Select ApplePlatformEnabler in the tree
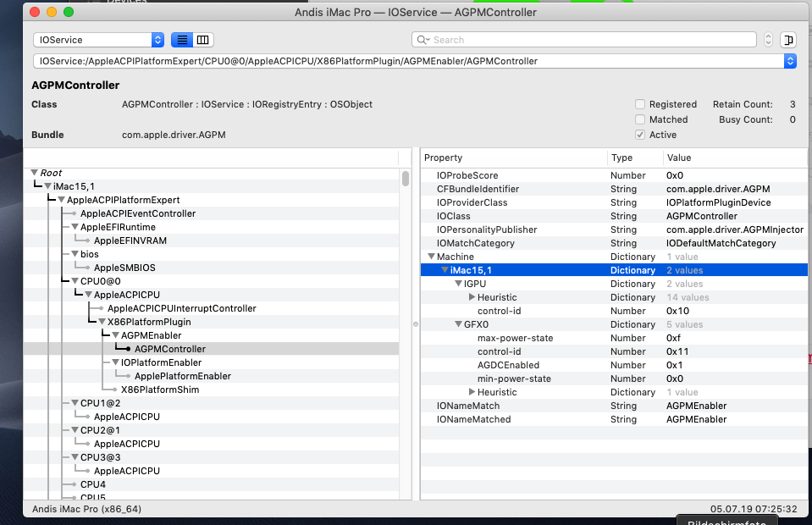 (x=183, y=376)
